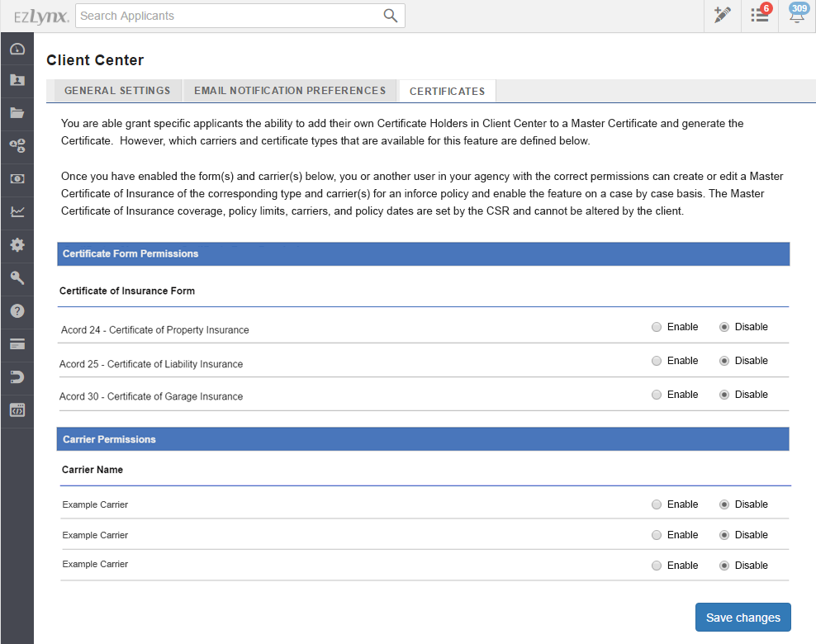Click the pencil quick-add icon in header

pyautogui.click(x=723, y=15)
